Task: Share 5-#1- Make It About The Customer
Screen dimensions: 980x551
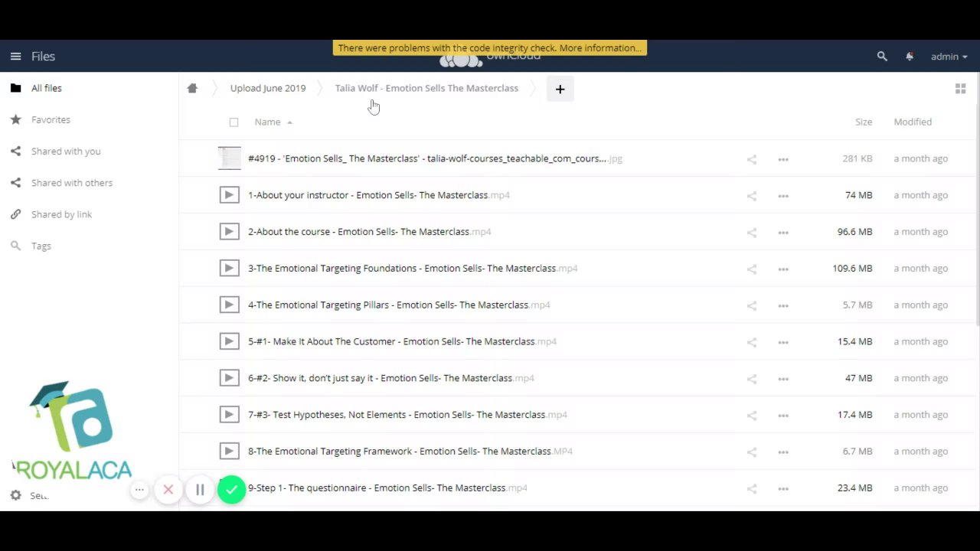Action: (x=752, y=342)
